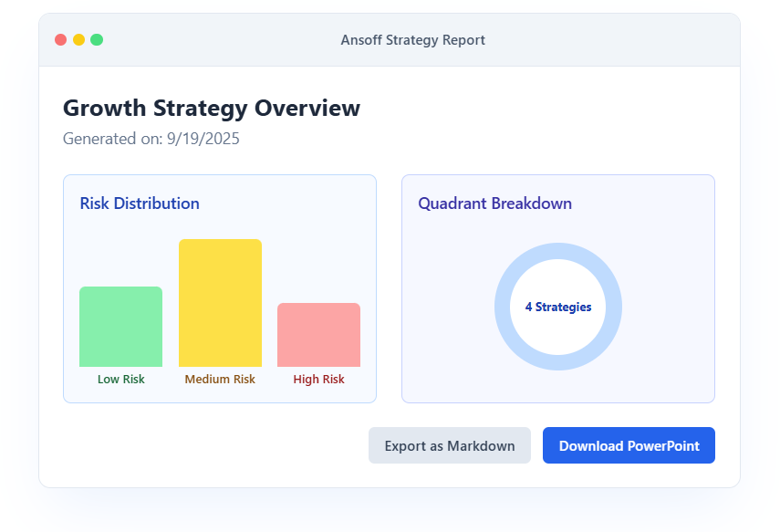780x532 pixels.
Task: Maximize the window with the green dot
Action: 97,40
